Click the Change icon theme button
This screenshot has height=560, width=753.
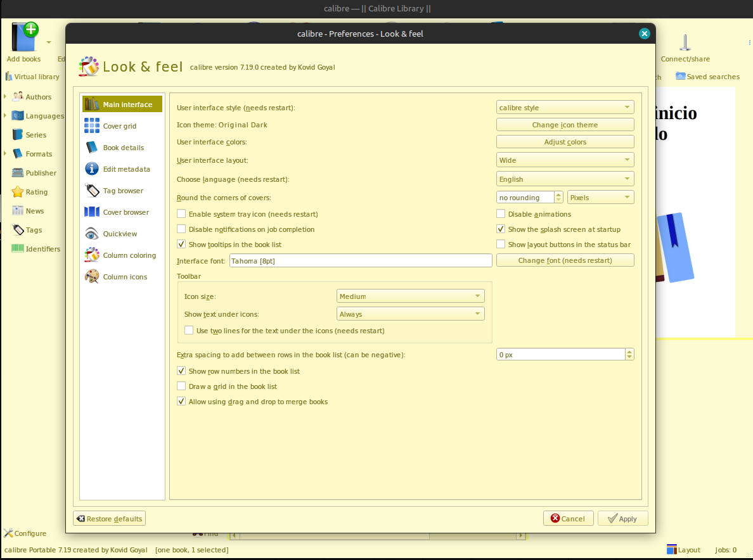(565, 125)
